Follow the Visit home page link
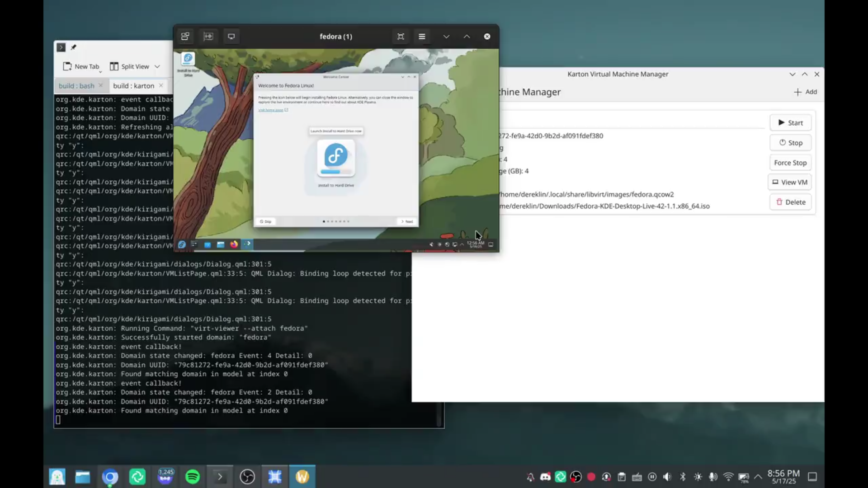 point(271,110)
